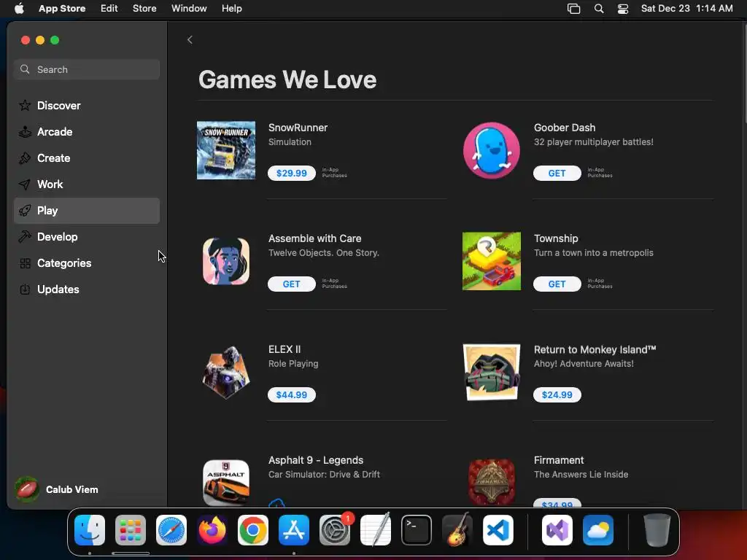
Task: Click the Discover star icon
Action: point(25,105)
